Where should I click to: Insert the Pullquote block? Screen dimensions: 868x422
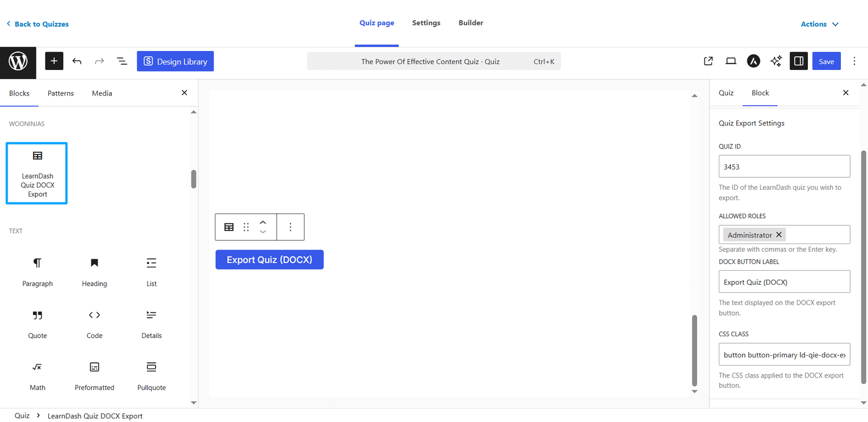151,376
